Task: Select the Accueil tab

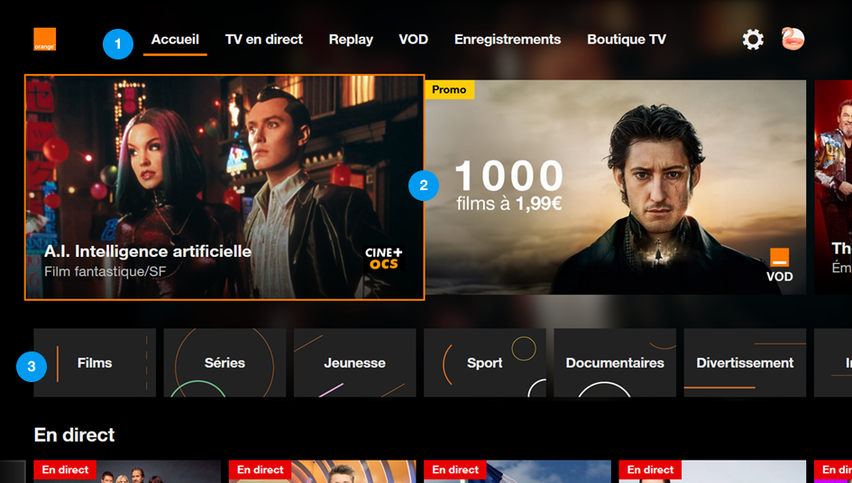Action: click(x=175, y=39)
